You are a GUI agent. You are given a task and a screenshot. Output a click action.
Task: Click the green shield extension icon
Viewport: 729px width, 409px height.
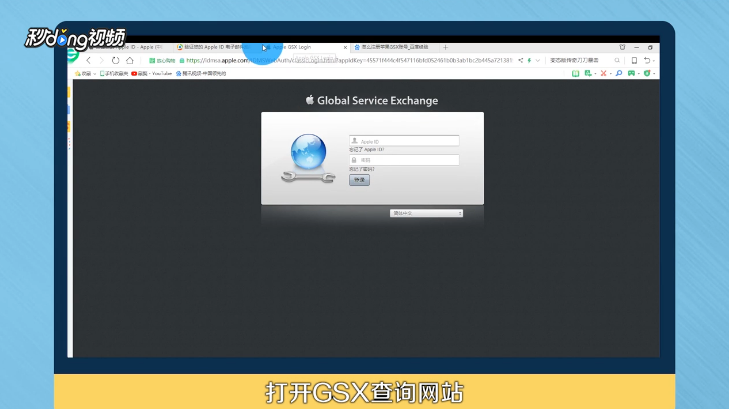click(x=647, y=73)
